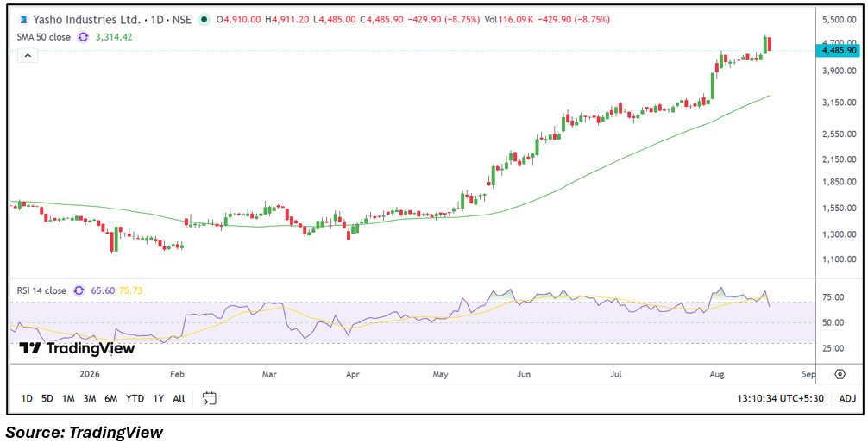Select the YTD time range
The image size is (868, 443).
(x=135, y=398)
